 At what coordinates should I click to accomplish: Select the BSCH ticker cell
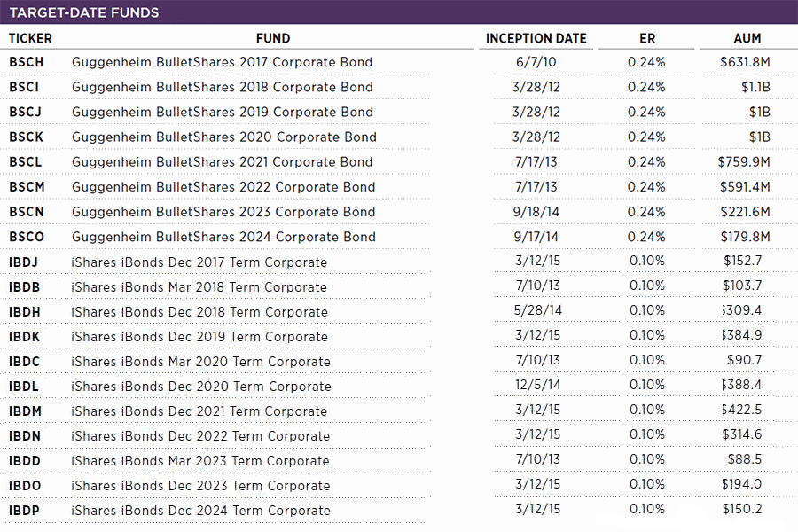pos(26,62)
